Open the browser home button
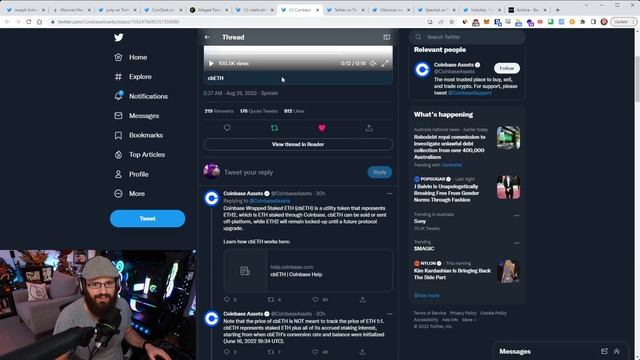This screenshot has height=360, width=640. (x=39, y=22)
